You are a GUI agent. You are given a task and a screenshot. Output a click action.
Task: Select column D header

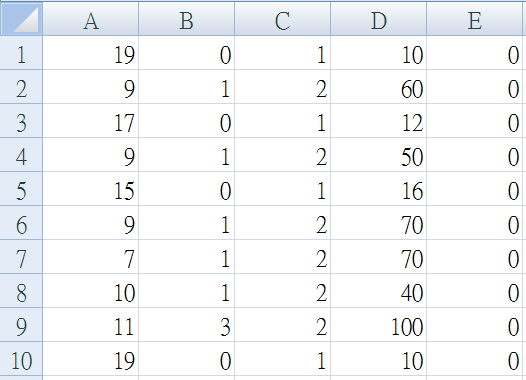(378, 18)
